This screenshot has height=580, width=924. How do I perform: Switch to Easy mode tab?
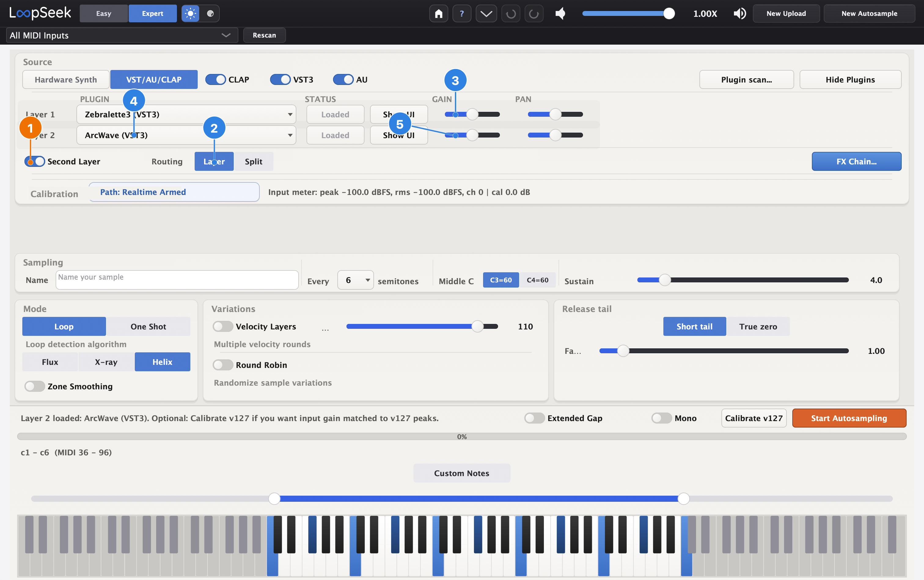coord(104,13)
